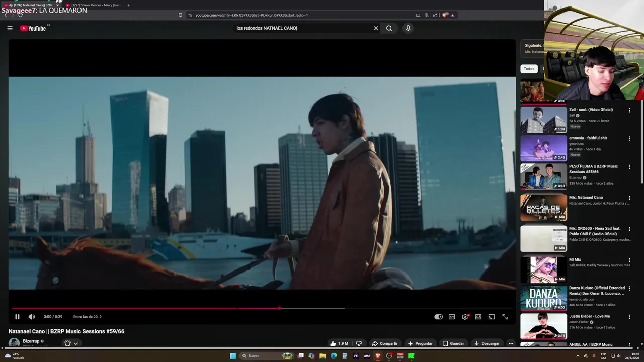Open options for Justin Bieber - Love Me
The width and height of the screenshot is (644, 362).
[x=629, y=317]
